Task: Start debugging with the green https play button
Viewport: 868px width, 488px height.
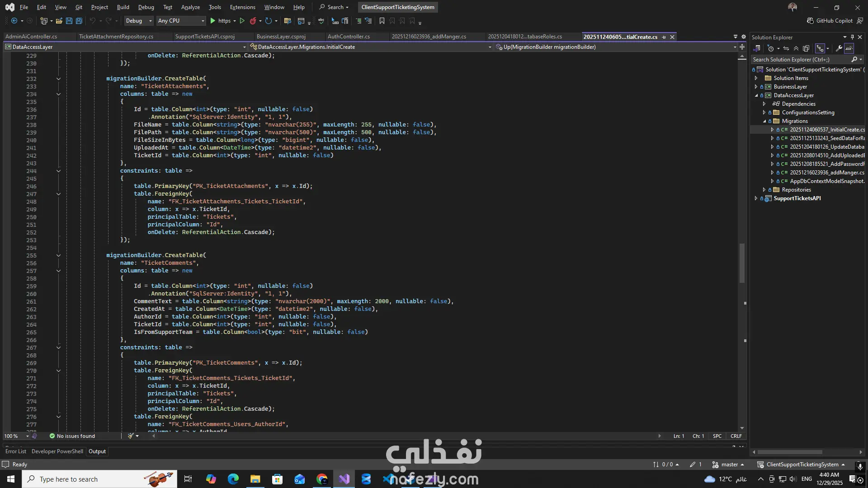Action: click(213, 21)
